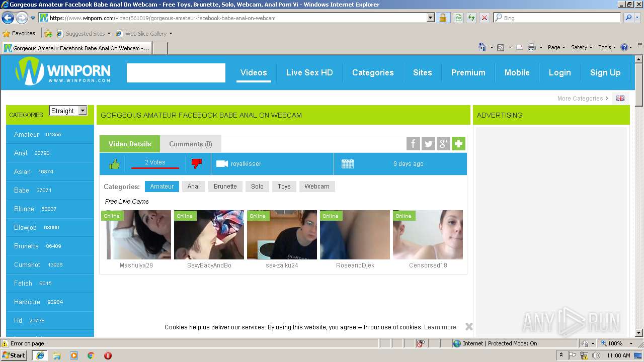Stop loading with the red X icon
The height and width of the screenshot is (362, 644).
(485, 18)
